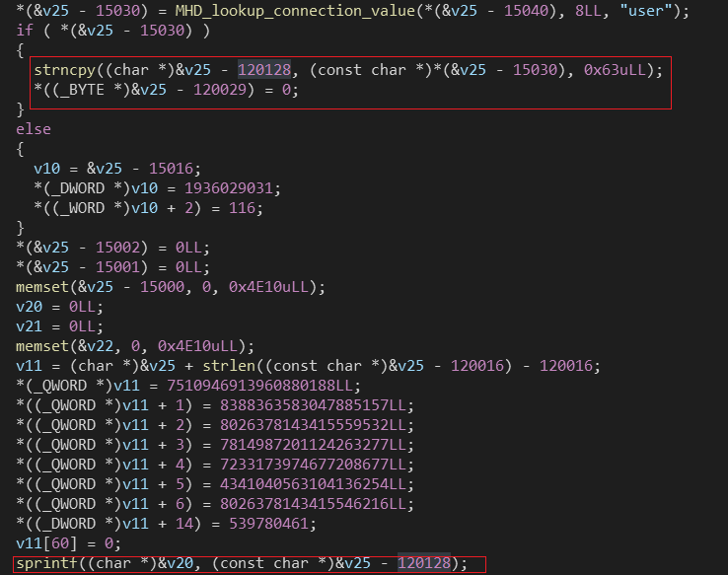The width and height of the screenshot is (728, 575).
Task: Select the constant 7233173974677208677LL
Action: click(313, 465)
